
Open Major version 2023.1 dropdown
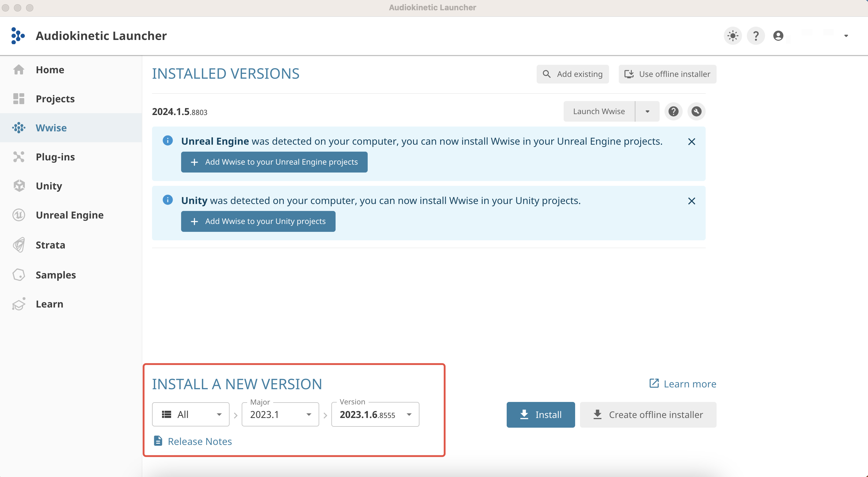pos(280,414)
